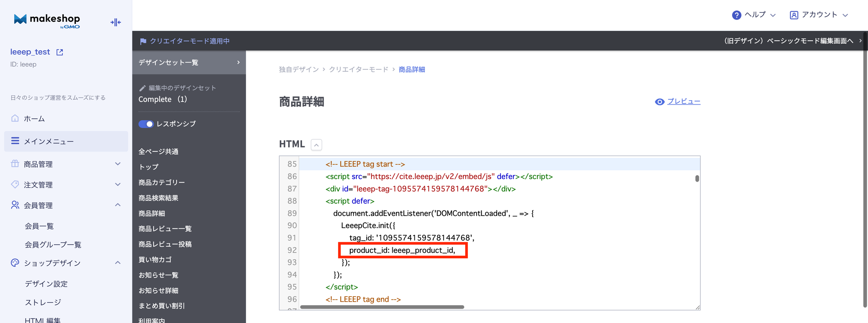Click the product management gift icon
The height and width of the screenshot is (323, 868).
[x=15, y=163]
